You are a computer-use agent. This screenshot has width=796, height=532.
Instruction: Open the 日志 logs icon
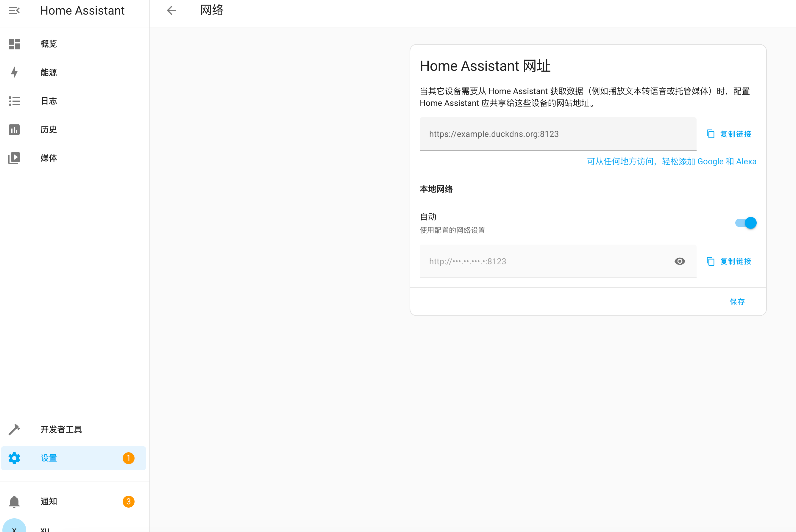click(x=14, y=101)
